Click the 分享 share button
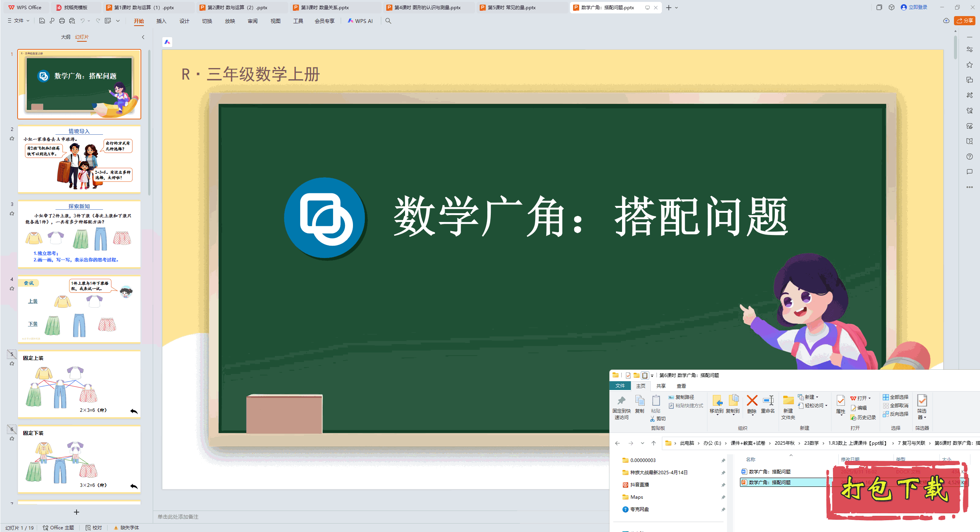 click(965, 21)
